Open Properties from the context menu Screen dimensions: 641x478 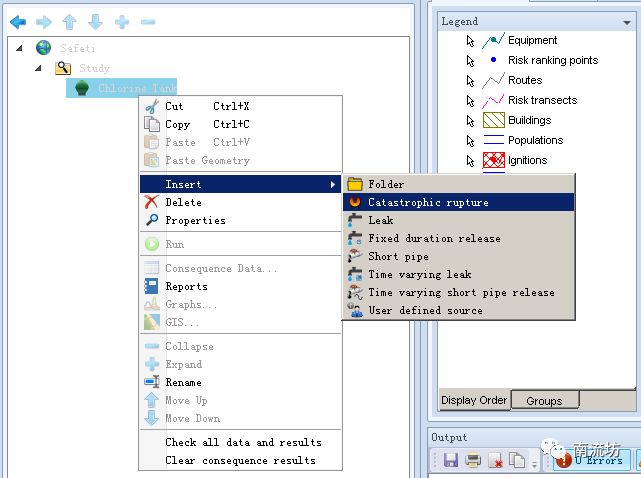(x=240, y=220)
